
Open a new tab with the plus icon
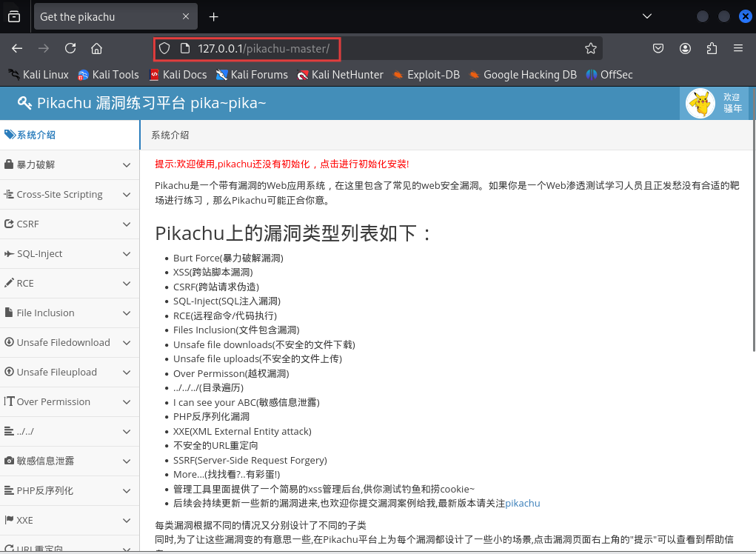213,17
